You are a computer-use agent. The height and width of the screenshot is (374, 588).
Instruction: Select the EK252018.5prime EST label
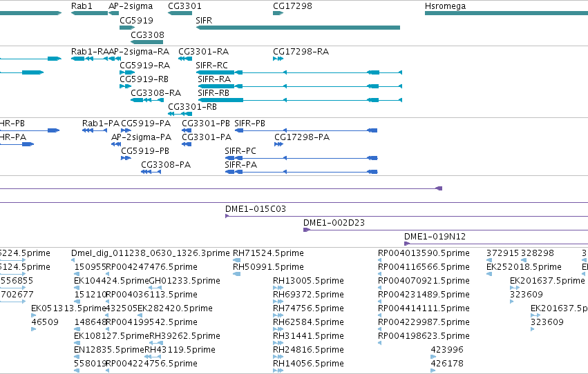click(524, 267)
